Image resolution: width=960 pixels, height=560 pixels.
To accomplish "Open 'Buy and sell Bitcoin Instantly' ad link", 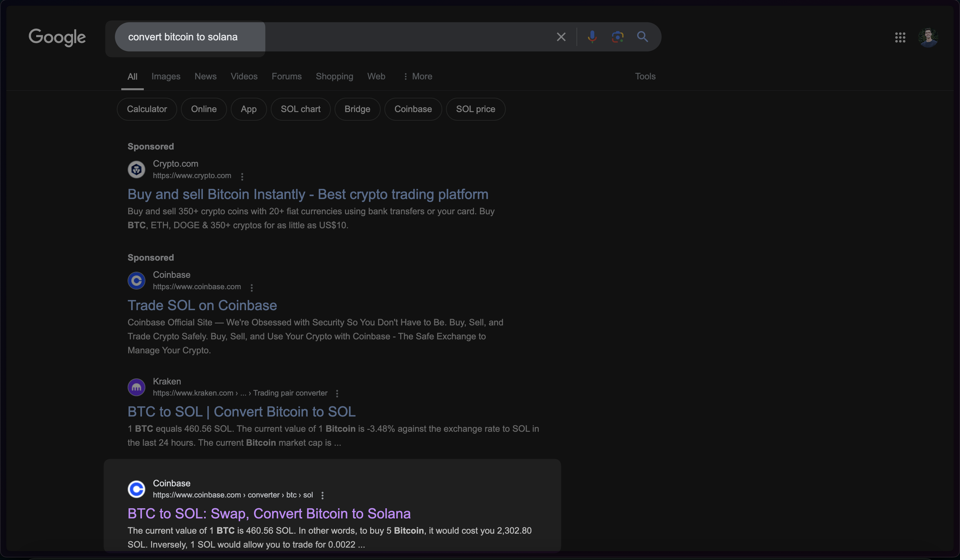I will tap(308, 195).
